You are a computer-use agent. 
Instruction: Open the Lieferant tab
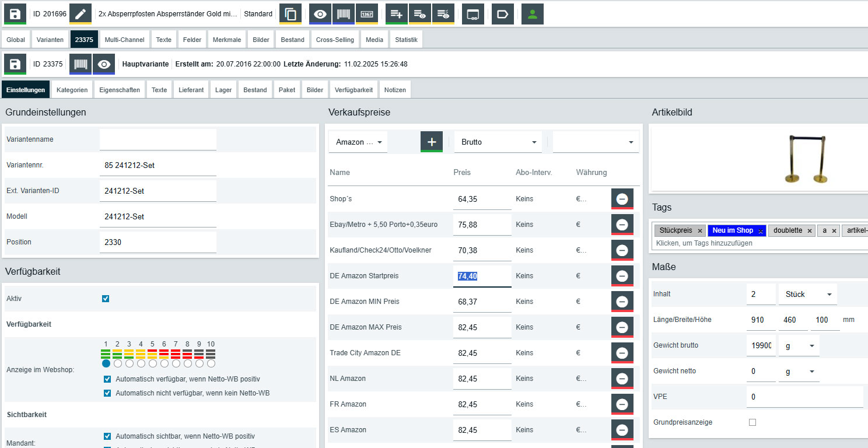(x=191, y=90)
